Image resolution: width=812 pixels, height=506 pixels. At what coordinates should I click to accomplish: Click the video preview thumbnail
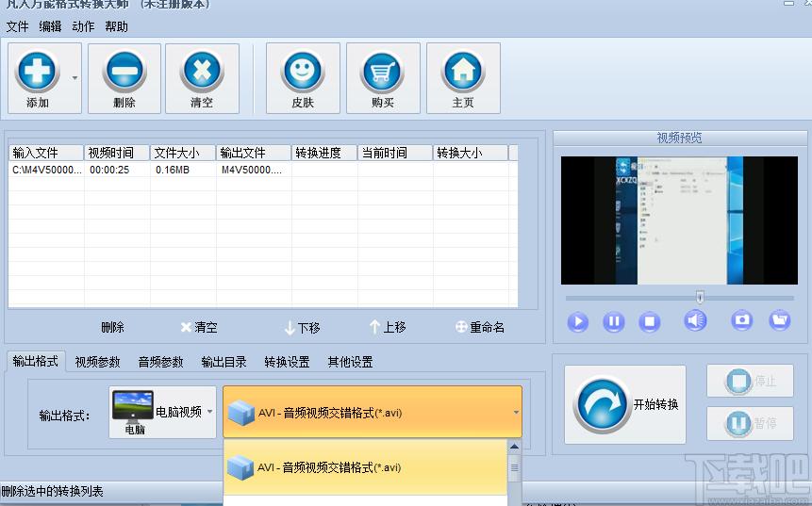tap(679, 220)
